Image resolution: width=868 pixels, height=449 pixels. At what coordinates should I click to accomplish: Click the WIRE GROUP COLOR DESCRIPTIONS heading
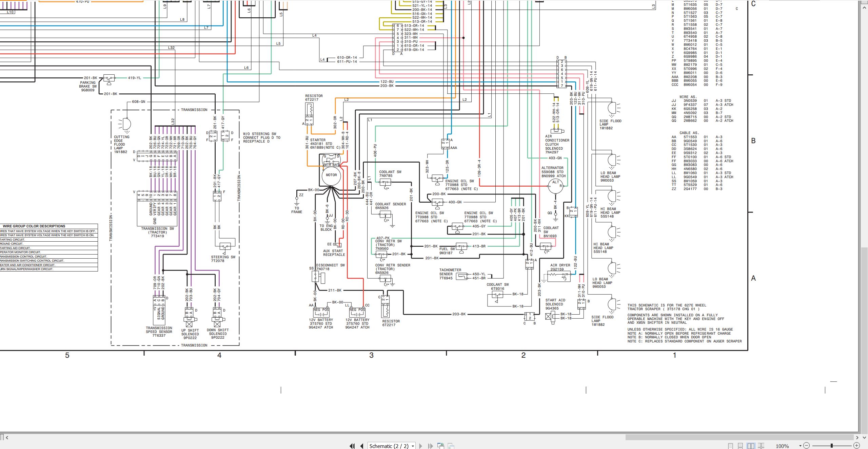tap(34, 226)
